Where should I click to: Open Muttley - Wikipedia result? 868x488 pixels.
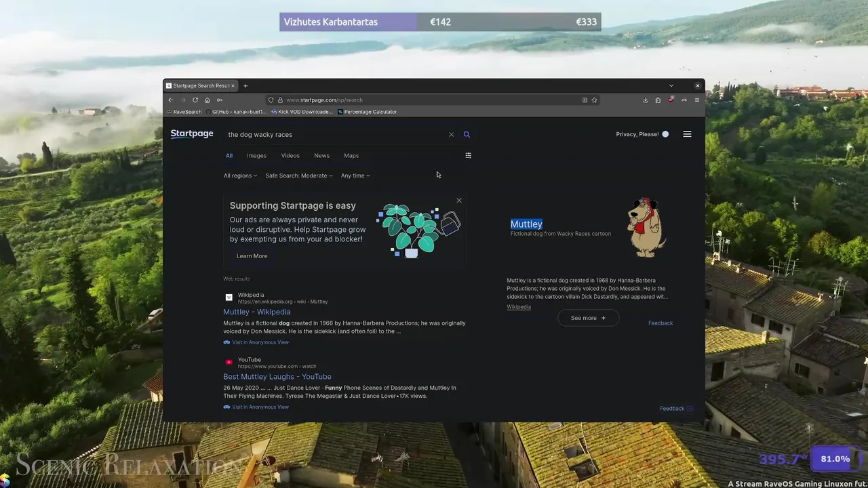click(x=256, y=312)
